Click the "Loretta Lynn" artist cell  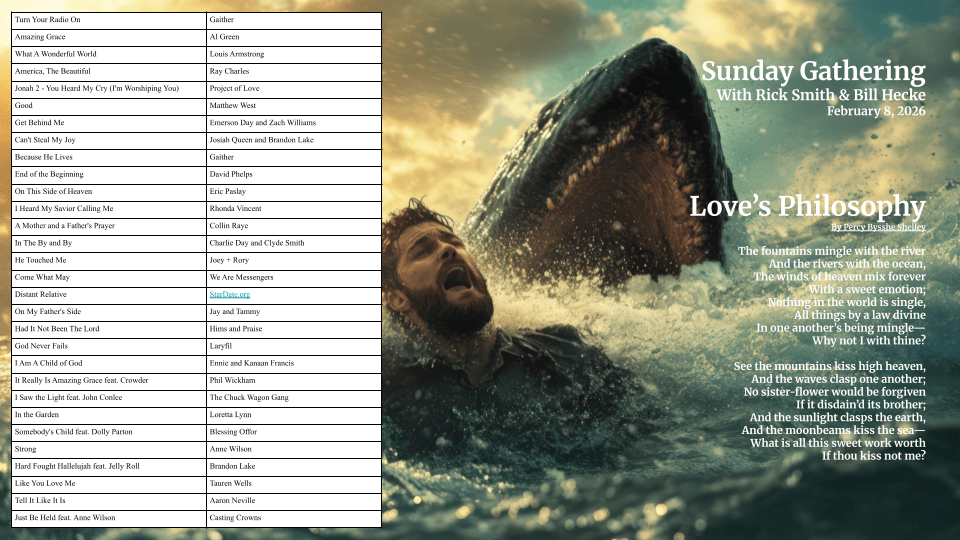coord(232,414)
